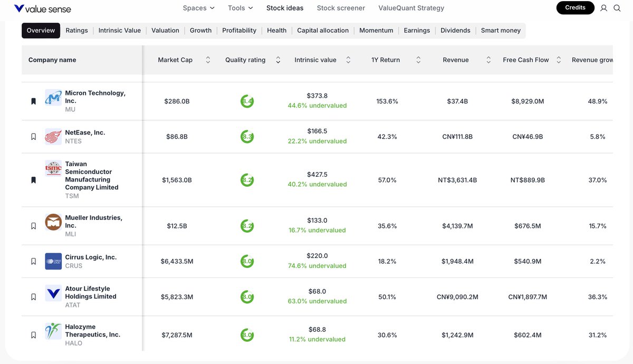Sort by Market Cap column arrows

point(208,60)
